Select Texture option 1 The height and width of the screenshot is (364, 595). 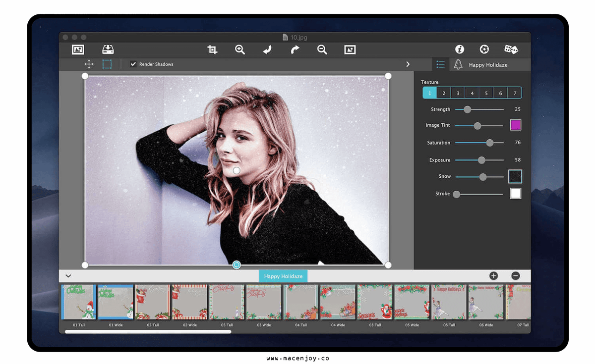[x=429, y=93]
